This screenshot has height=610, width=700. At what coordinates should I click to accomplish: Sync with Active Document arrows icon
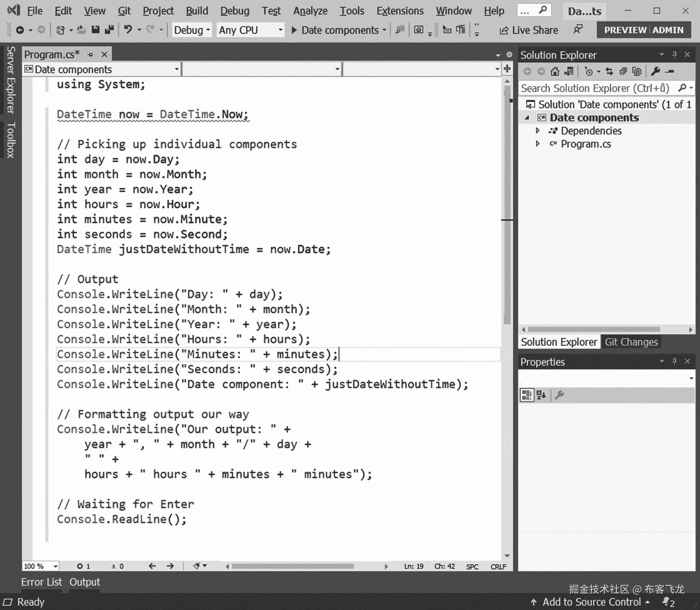coord(609,71)
